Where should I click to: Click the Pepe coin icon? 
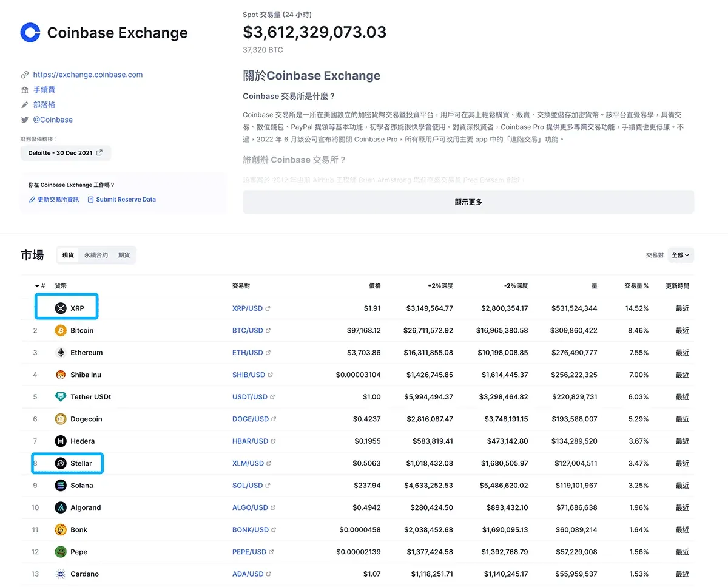click(60, 552)
